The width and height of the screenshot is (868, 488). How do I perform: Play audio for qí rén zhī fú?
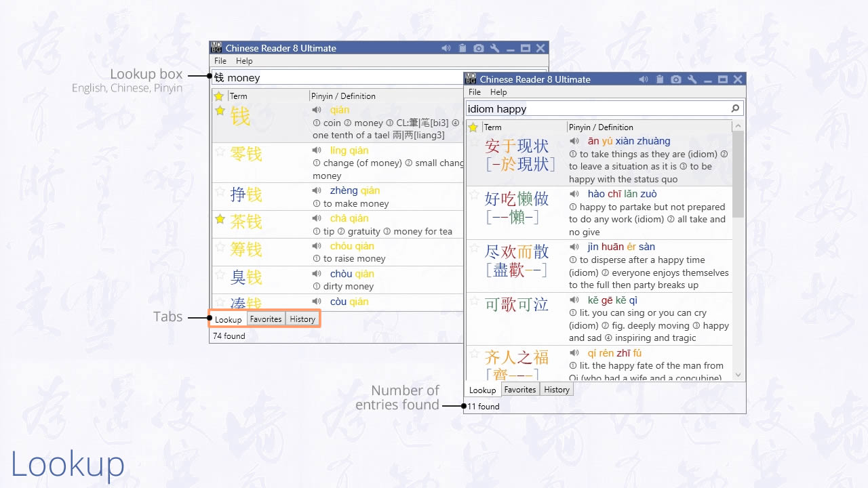pos(574,353)
